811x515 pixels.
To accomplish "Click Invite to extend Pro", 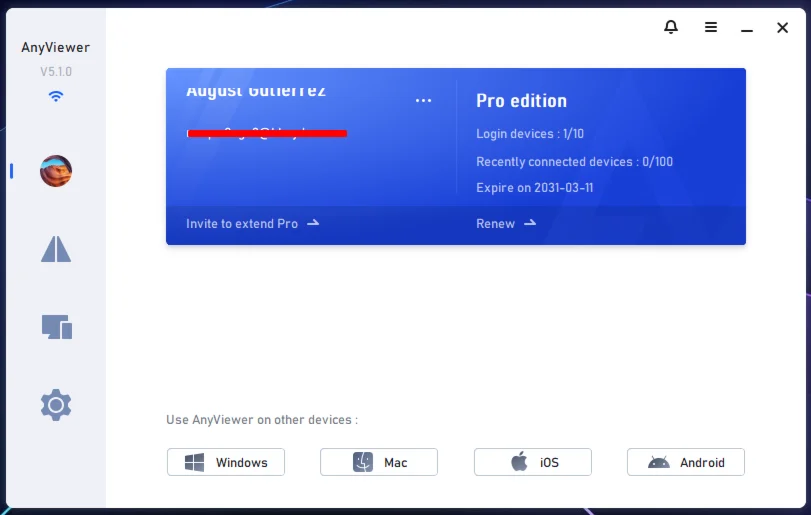I will [x=242, y=223].
